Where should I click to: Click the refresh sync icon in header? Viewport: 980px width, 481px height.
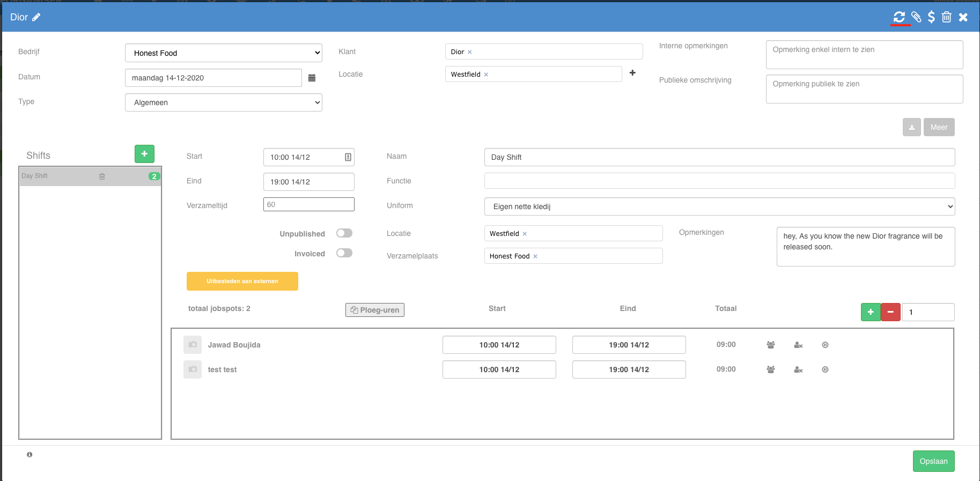tap(900, 17)
